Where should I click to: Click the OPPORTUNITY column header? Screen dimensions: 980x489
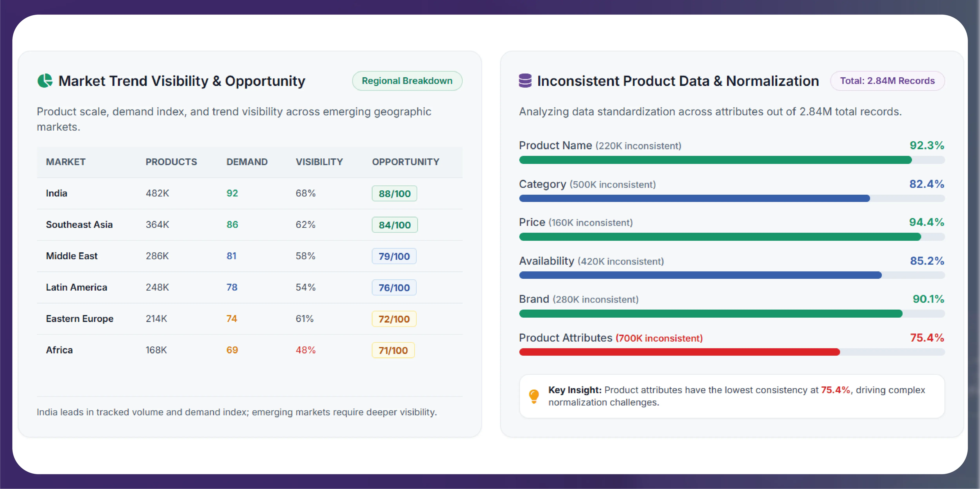[x=406, y=162]
